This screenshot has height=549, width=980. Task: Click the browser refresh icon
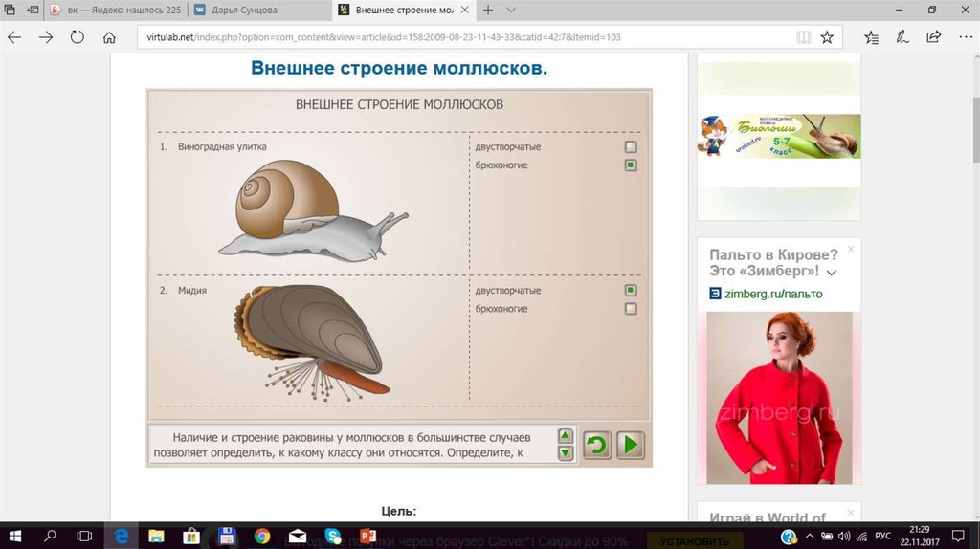tap(77, 37)
